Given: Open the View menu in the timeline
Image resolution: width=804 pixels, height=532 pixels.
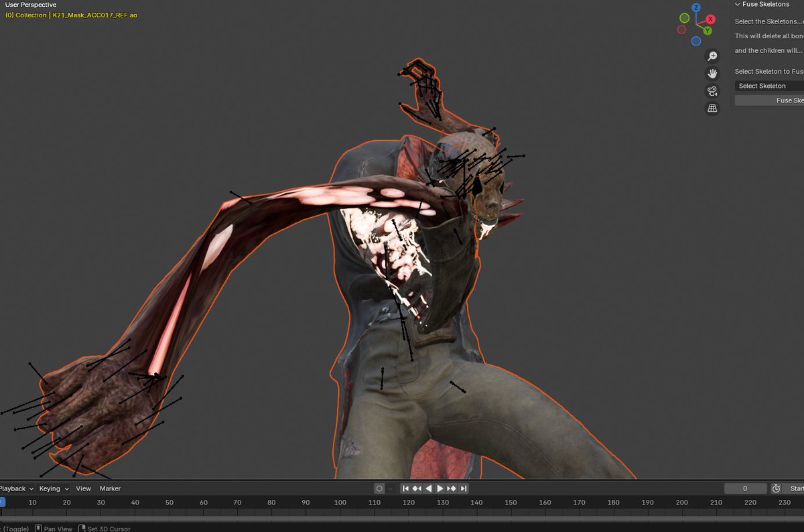Looking at the screenshot, I should point(83,489).
